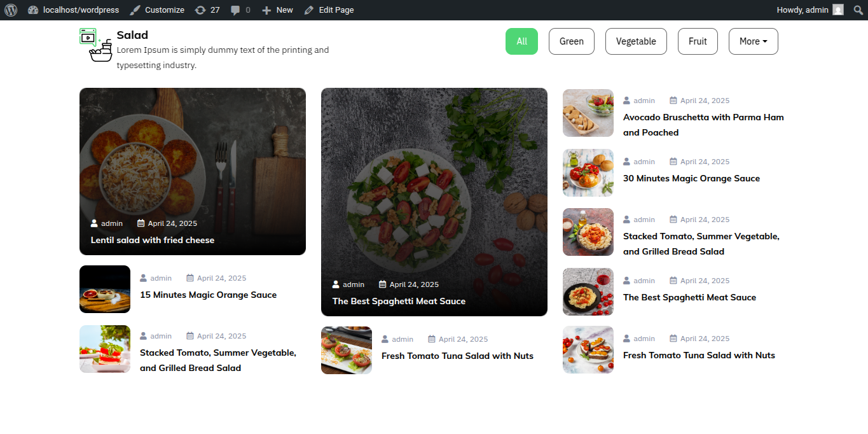Click right column Spaghetti Meat Sauce thumbnail
The height and width of the screenshot is (434, 868).
tap(588, 291)
